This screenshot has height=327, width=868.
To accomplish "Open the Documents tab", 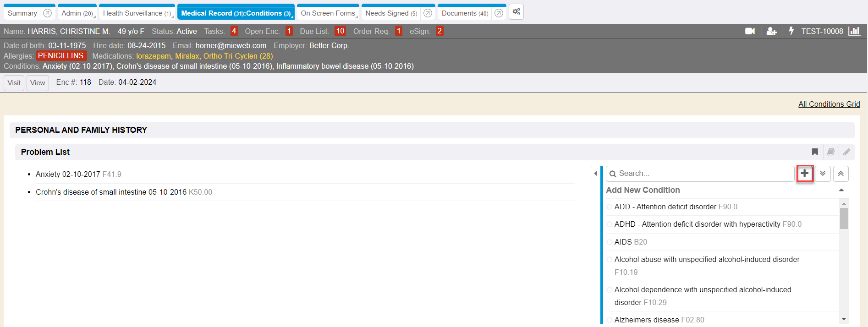I will tap(464, 13).
